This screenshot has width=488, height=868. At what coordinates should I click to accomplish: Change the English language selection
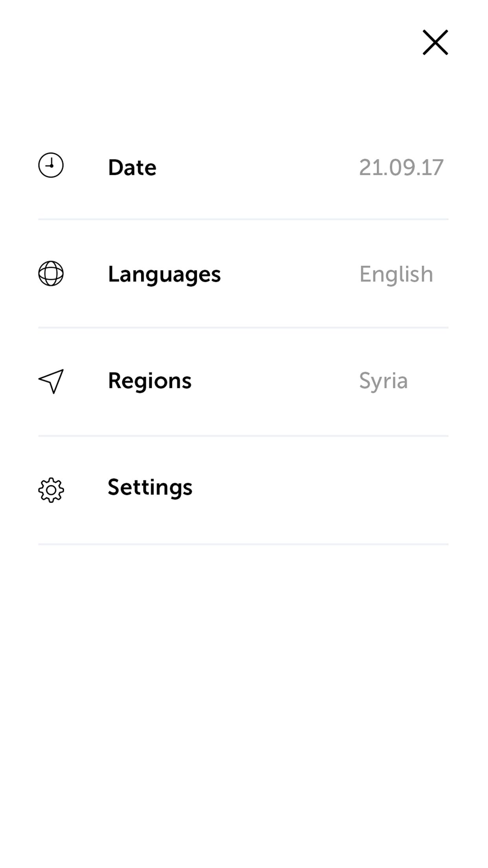point(396,274)
